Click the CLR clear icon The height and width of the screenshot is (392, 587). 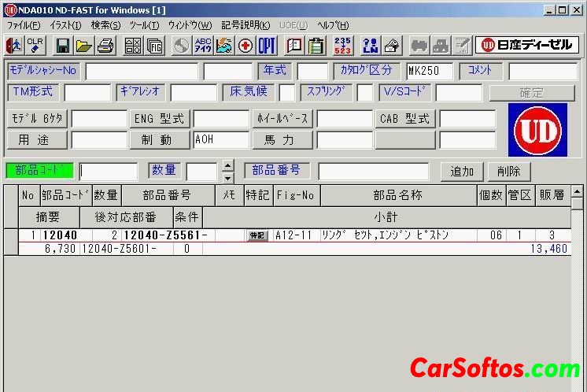click(35, 45)
